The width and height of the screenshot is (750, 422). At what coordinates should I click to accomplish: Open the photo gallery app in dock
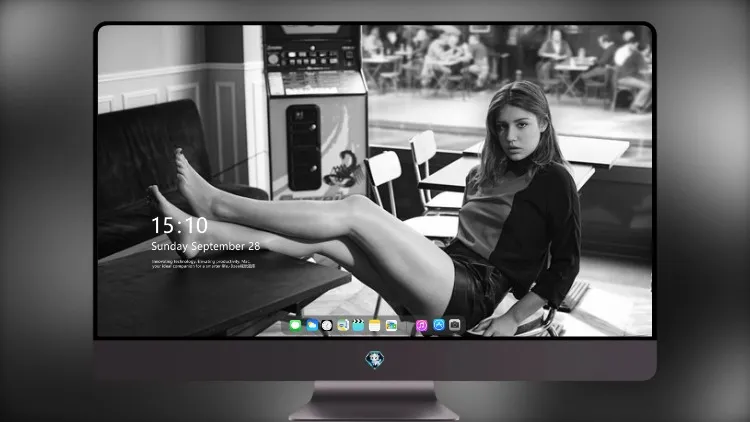pyautogui.click(x=391, y=326)
